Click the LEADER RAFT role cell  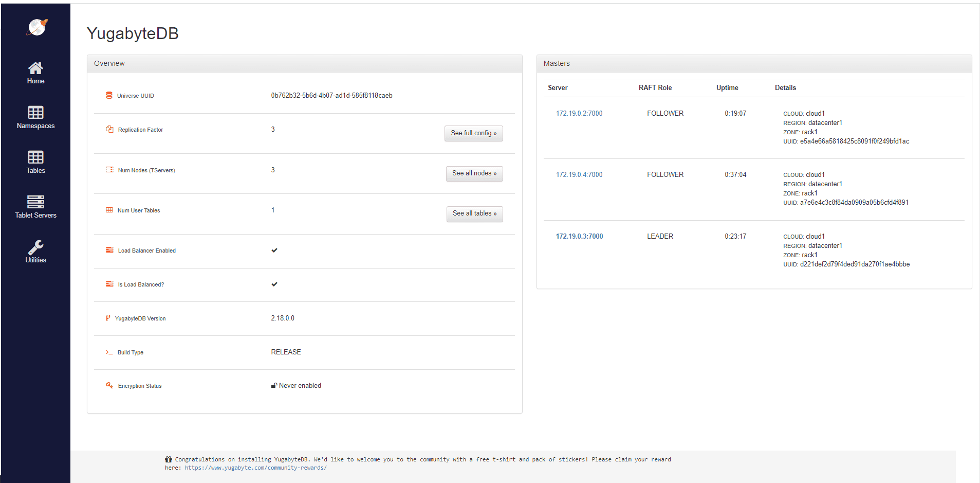coord(660,236)
